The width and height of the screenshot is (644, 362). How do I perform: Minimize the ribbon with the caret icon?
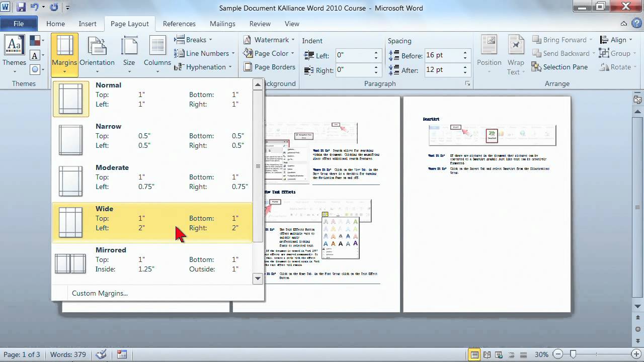coord(624,23)
